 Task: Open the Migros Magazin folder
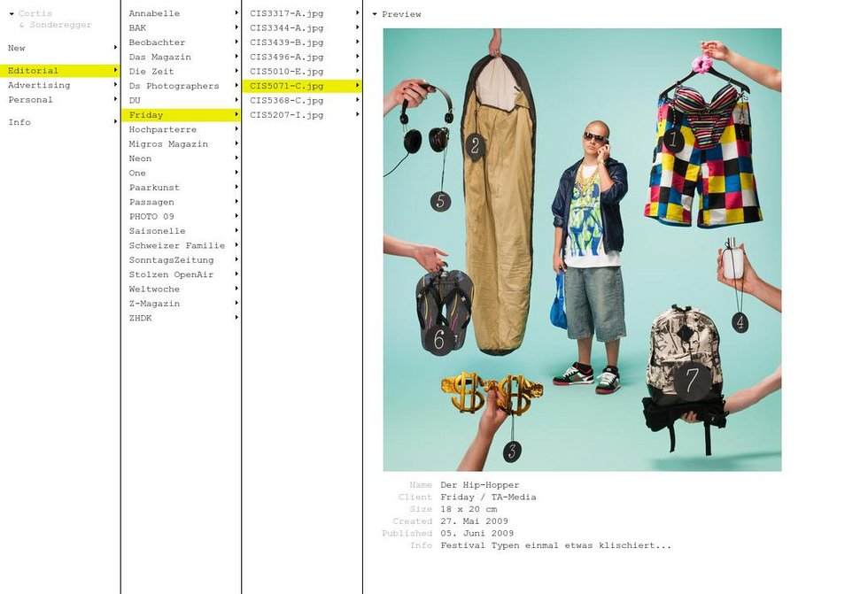tap(168, 143)
